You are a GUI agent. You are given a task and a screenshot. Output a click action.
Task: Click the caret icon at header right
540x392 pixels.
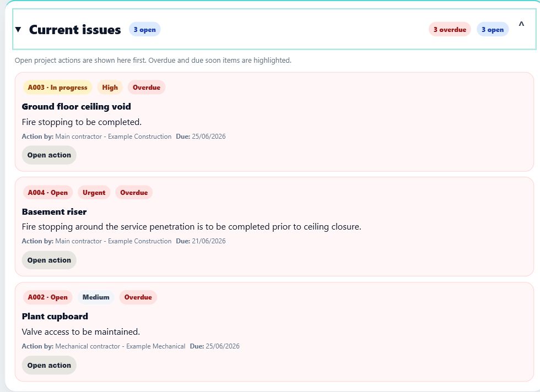(x=521, y=24)
